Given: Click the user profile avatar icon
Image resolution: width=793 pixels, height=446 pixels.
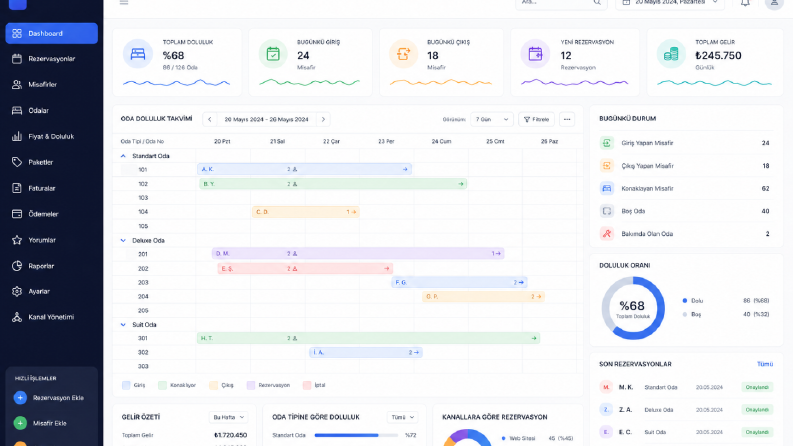Looking at the screenshot, I should 774,3.
